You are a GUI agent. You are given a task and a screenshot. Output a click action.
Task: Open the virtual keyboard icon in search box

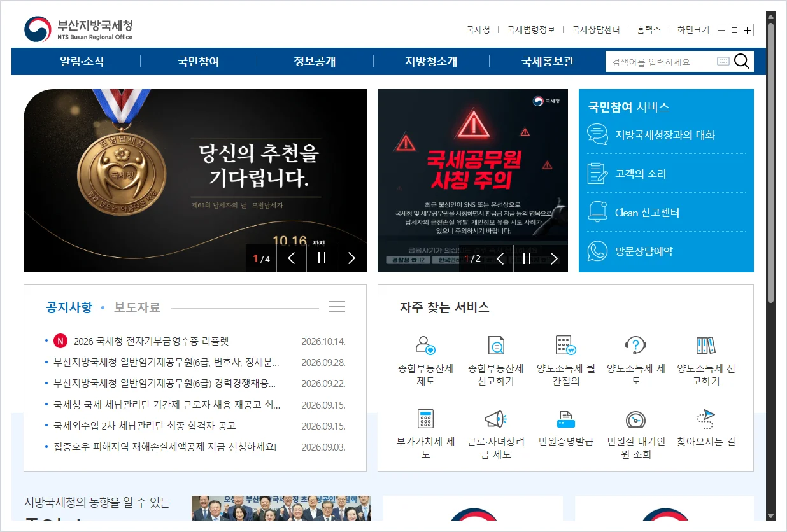(723, 61)
